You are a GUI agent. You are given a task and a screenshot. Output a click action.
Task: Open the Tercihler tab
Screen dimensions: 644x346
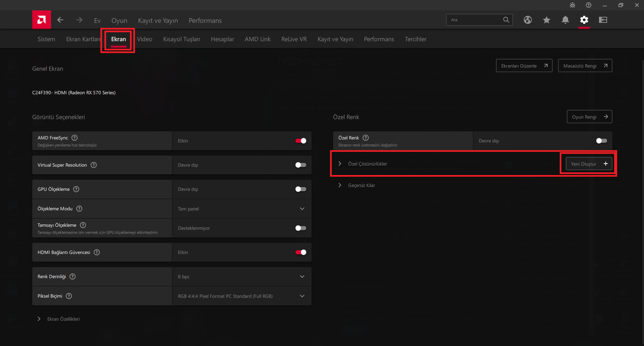click(x=416, y=39)
